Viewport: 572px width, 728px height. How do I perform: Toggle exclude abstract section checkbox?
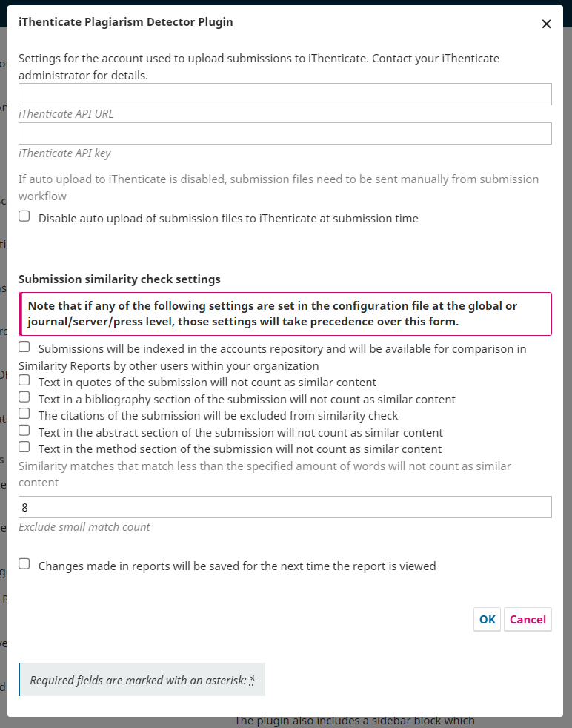tap(24, 431)
